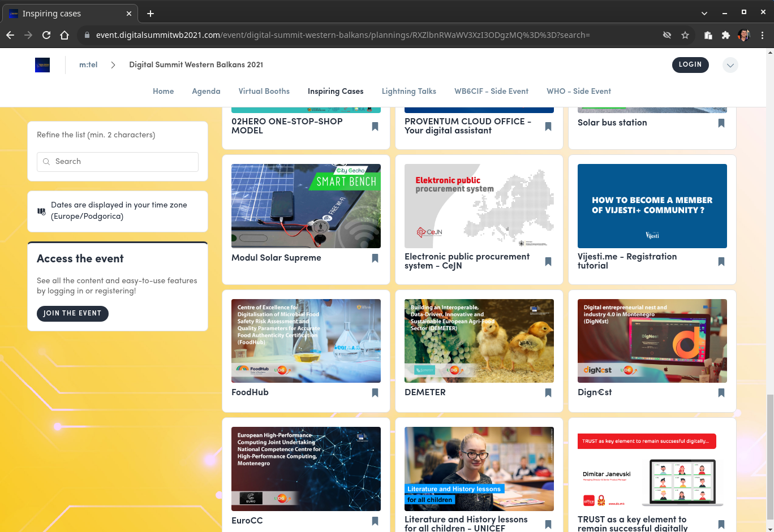This screenshot has width=774, height=532.
Task: Bookmark Literature and History lessons case
Action: pos(548,525)
